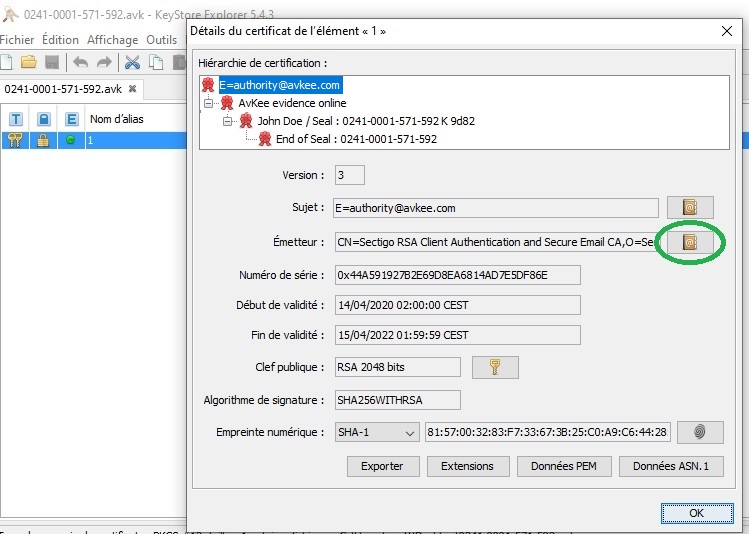The image size is (749, 534).
Task: Open the Affichage menu
Action: point(113,40)
